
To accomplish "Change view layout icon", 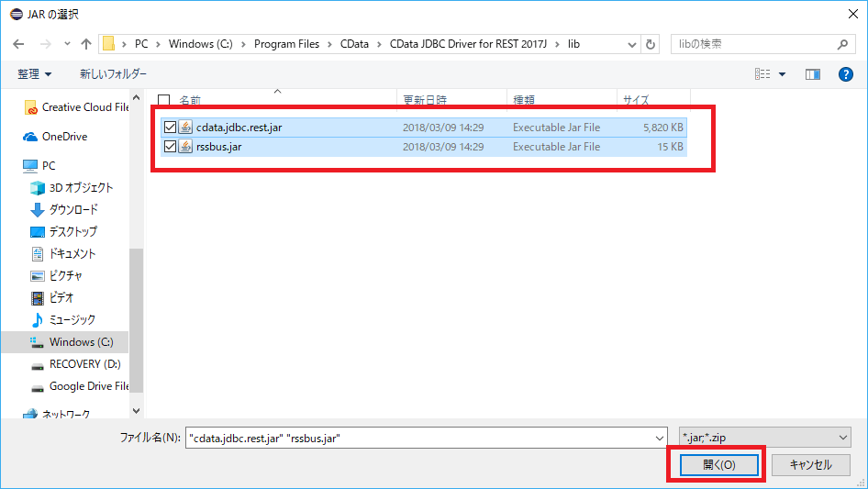I will click(762, 73).
